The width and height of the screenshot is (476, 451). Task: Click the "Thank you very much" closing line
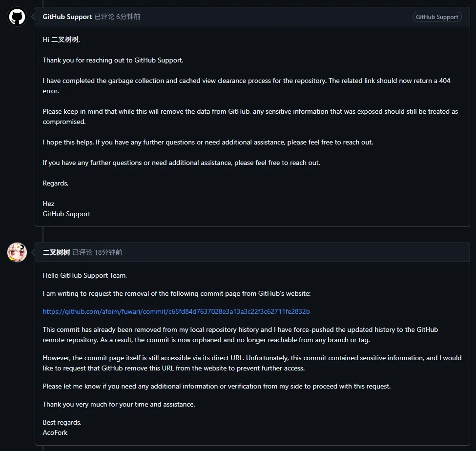119,404
